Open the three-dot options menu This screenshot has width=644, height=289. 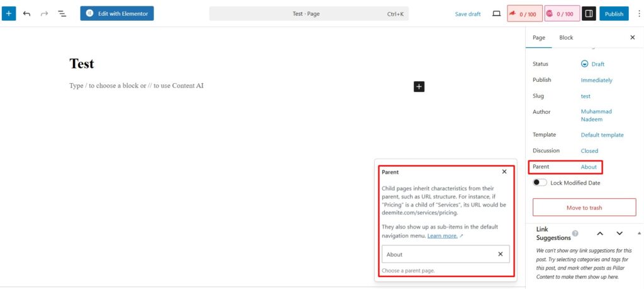[639, 14]
